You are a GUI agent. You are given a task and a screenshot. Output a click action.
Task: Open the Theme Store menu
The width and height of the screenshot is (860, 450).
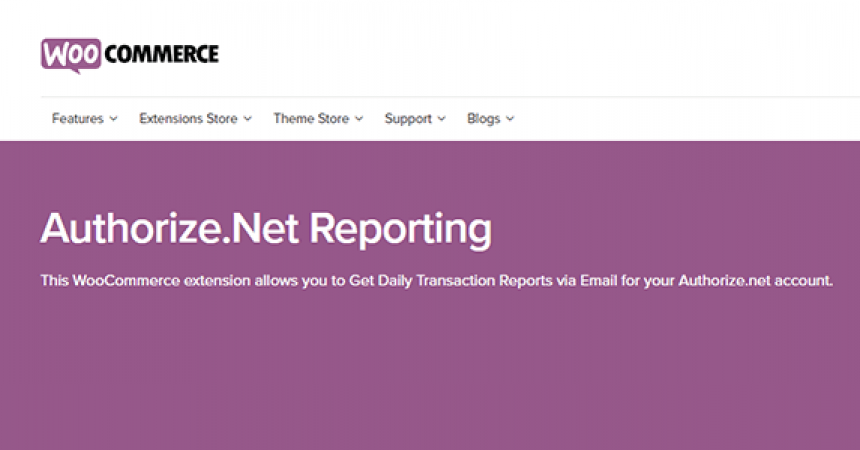click(311, 119)
